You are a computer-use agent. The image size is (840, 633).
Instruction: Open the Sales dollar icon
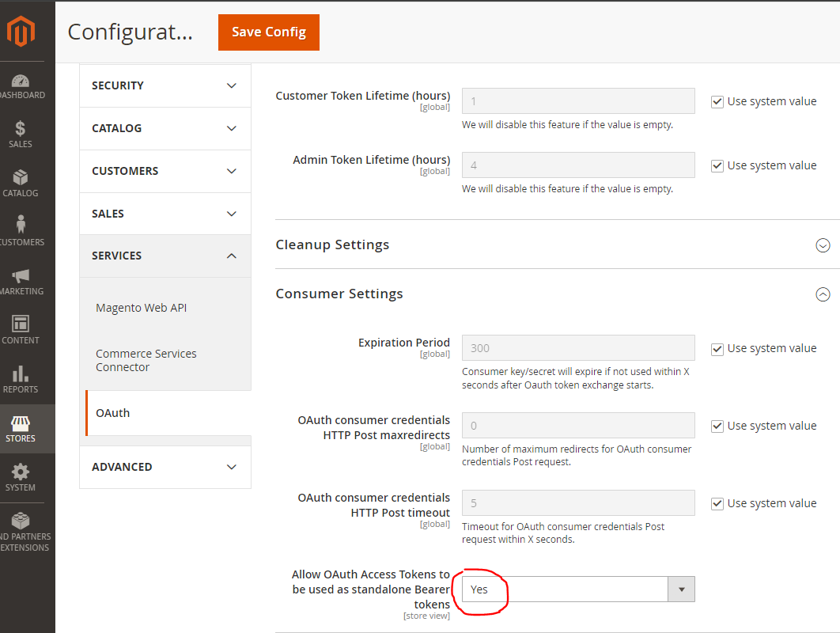click(21, 129)
